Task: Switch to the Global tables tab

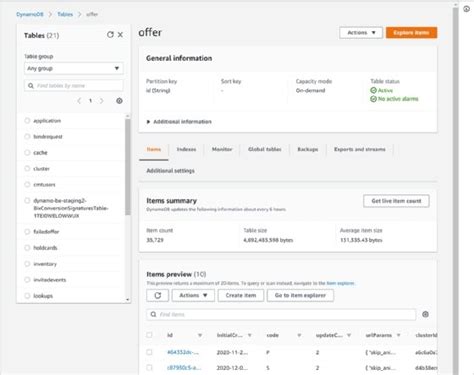Action: (x=265, y=149)
